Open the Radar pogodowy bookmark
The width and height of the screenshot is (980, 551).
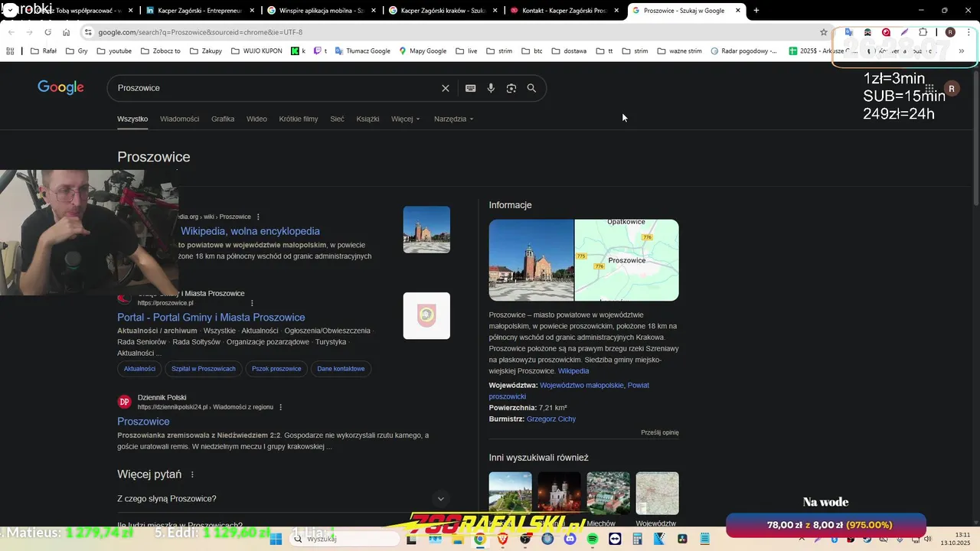743,51
